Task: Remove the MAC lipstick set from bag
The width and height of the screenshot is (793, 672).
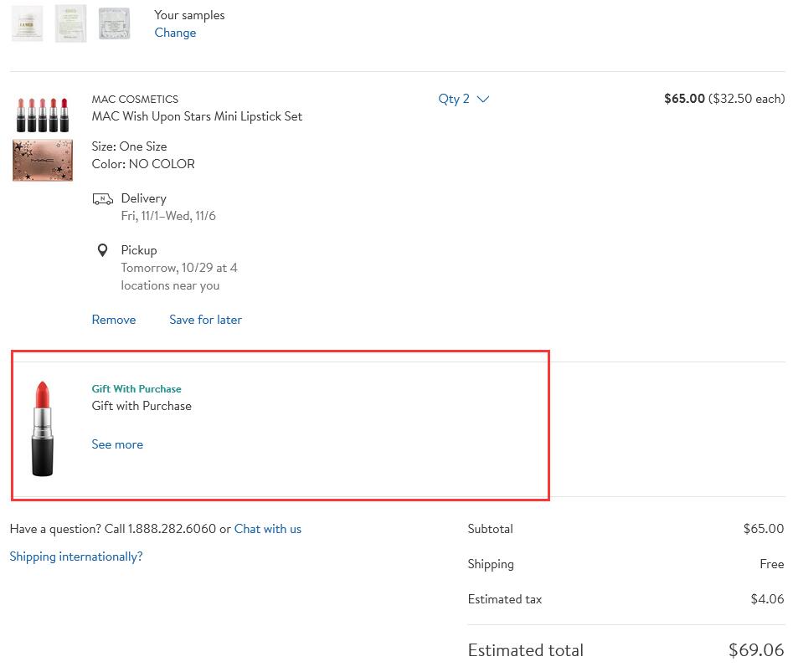Action: 114,320
